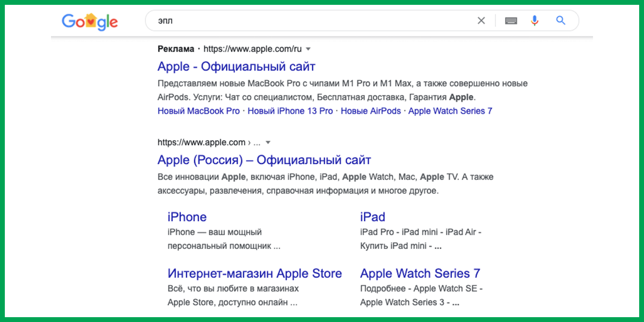
Task: Click the organic result URL https://www.apple.com
Action: pyautogui.click(x=201, y=142)
